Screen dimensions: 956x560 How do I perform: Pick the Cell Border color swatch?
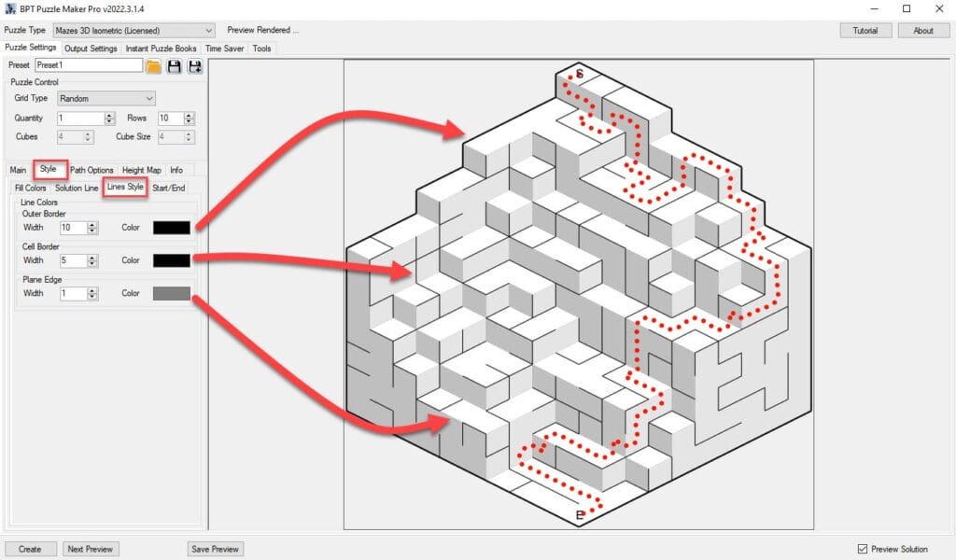point(172,260)
